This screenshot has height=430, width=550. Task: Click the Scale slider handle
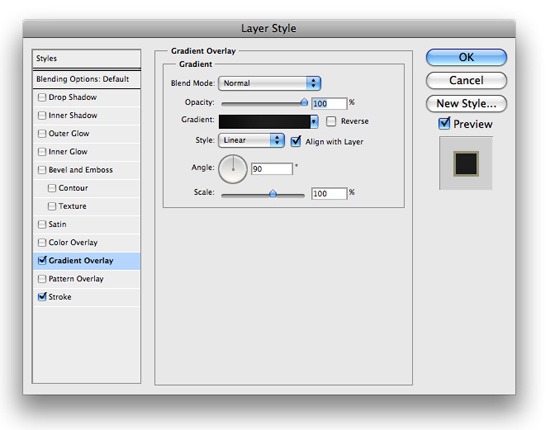273,194
